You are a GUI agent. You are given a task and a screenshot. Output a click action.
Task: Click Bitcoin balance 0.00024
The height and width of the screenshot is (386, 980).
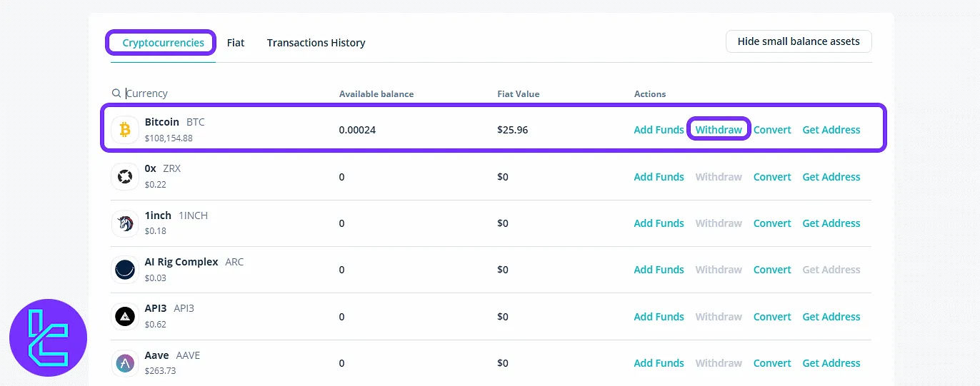click(x=357, y=130)
